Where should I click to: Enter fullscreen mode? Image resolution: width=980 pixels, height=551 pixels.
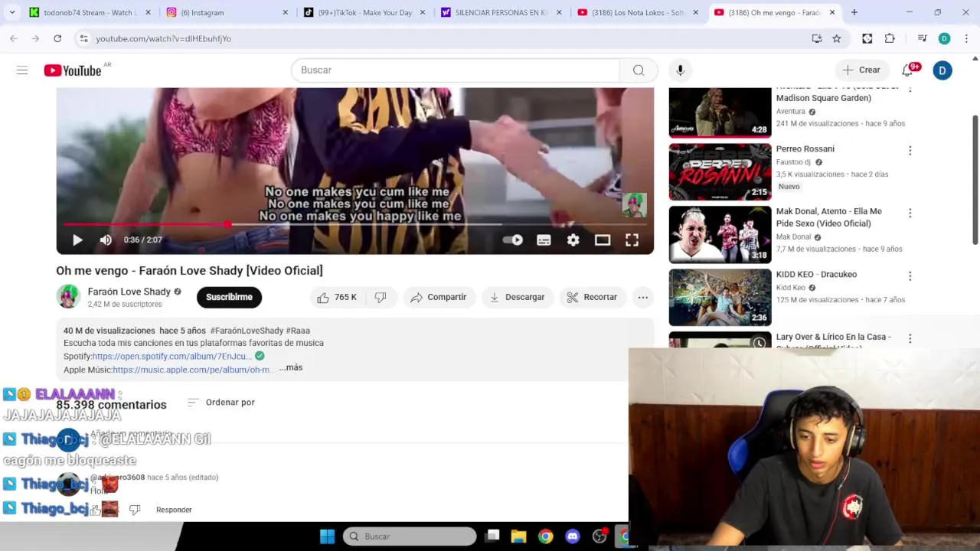pos(632,240)
